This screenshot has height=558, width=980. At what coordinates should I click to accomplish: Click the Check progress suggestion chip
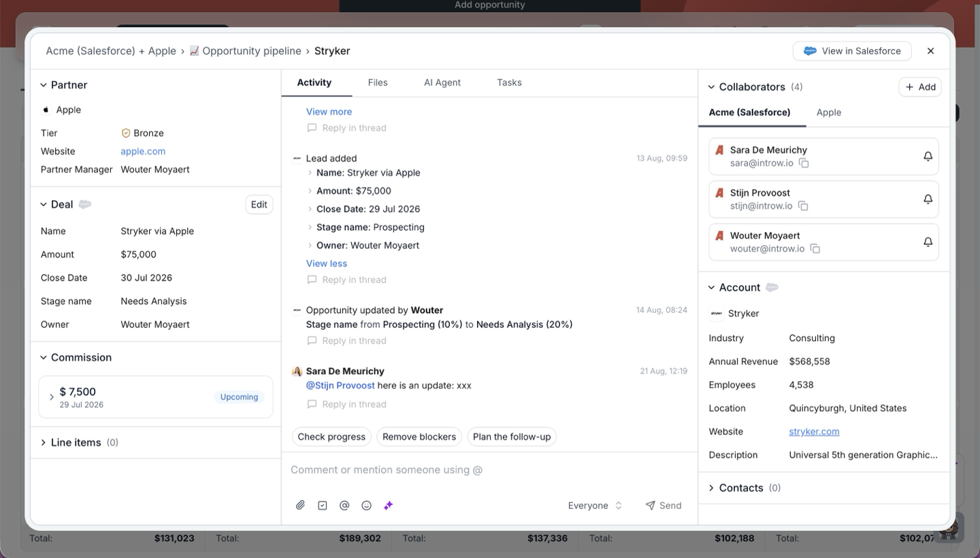pos(331,437)
